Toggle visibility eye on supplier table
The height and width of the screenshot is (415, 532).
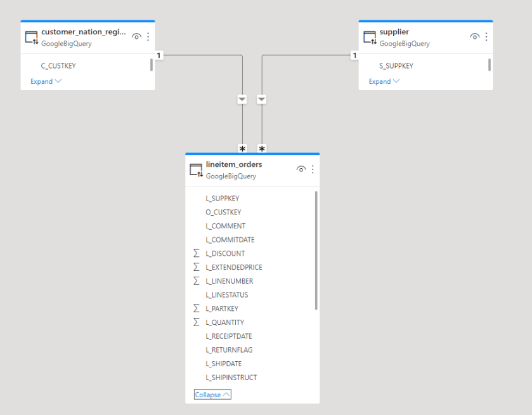474,37
